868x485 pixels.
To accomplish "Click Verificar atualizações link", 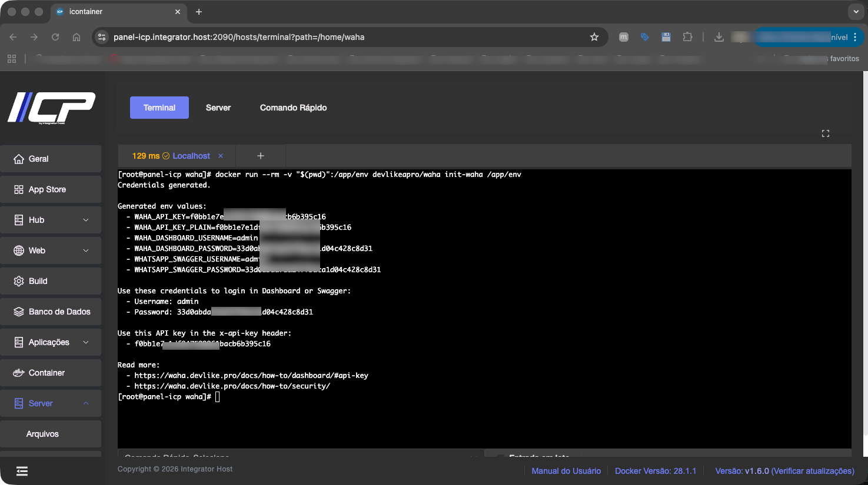I will (x=812, y=471).
